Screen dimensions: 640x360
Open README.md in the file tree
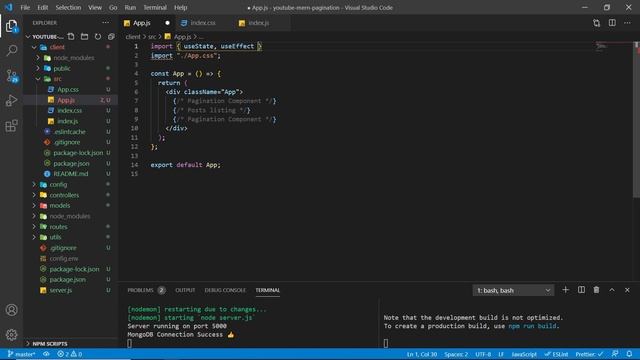[71, 173]
